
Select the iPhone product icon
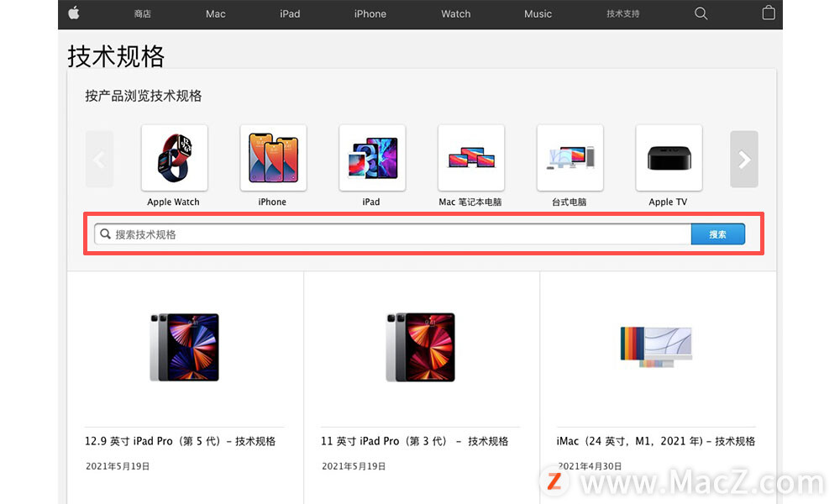coord(273,158)
